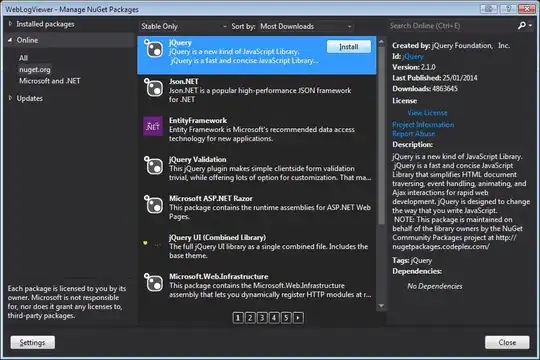Screen dimensions: 540x360
Task: Click the Report Abuse link
Action: coord(414,134)
